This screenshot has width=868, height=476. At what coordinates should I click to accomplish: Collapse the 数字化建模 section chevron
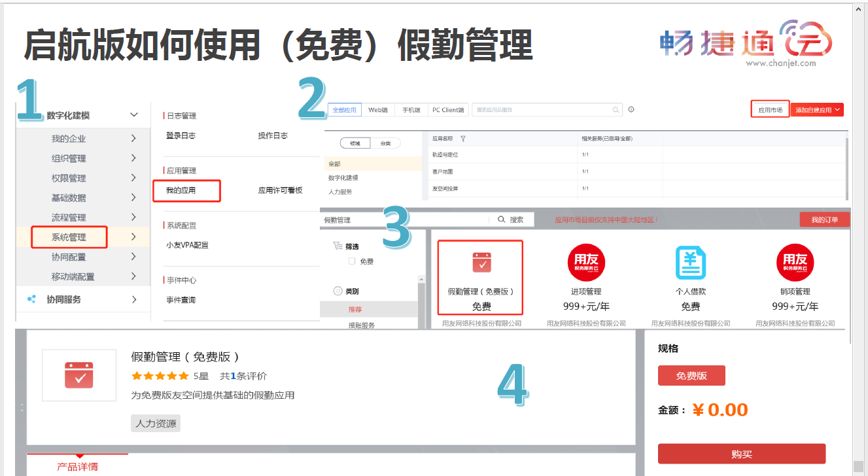[134, 115]
